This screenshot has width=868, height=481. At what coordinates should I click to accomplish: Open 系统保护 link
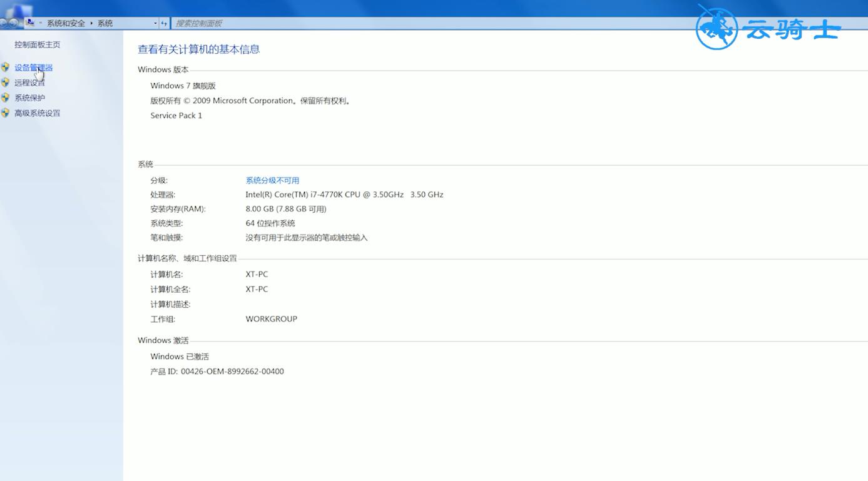pos(29,98)
